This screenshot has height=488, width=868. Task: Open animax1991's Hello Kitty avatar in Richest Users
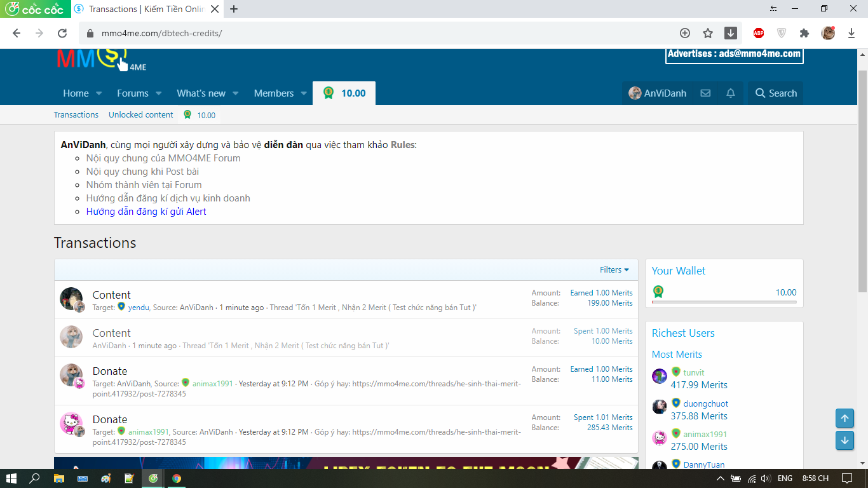click(660, 438)
